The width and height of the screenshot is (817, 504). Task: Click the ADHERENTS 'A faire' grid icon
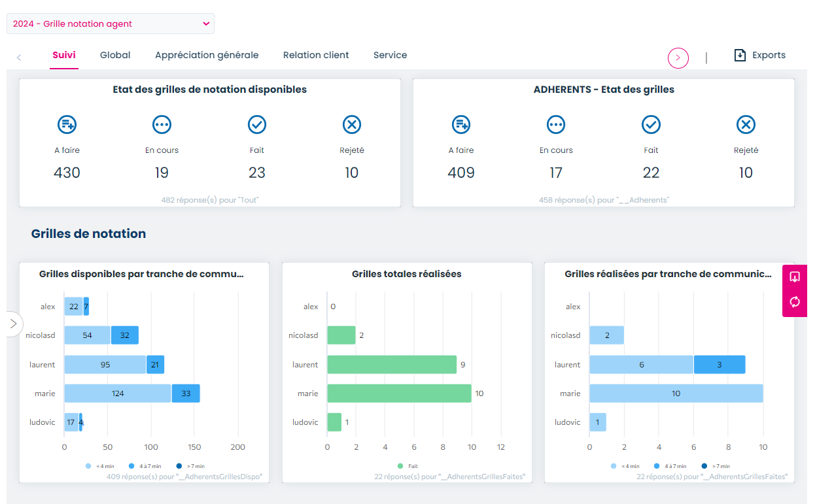(x=461, y=124)
